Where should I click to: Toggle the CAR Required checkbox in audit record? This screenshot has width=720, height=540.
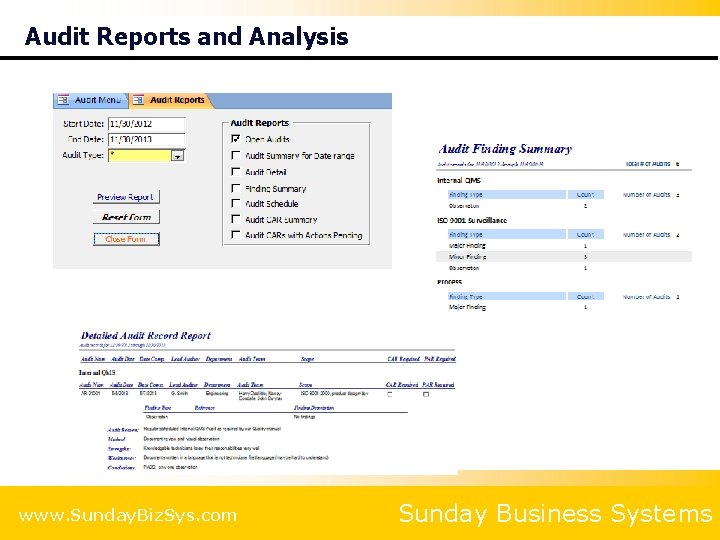390,394
